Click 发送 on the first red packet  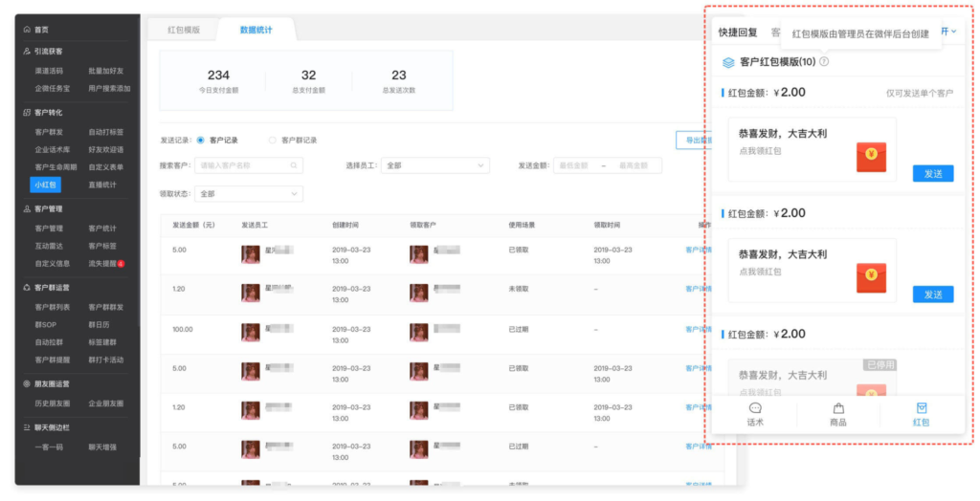[932, 174]
